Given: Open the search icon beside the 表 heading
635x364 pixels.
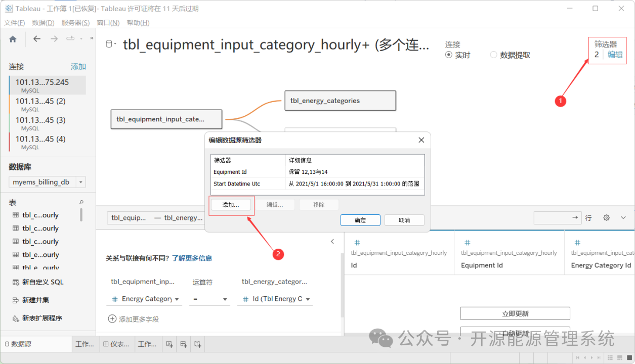Looking at the screenshot, I should point(81,202).
